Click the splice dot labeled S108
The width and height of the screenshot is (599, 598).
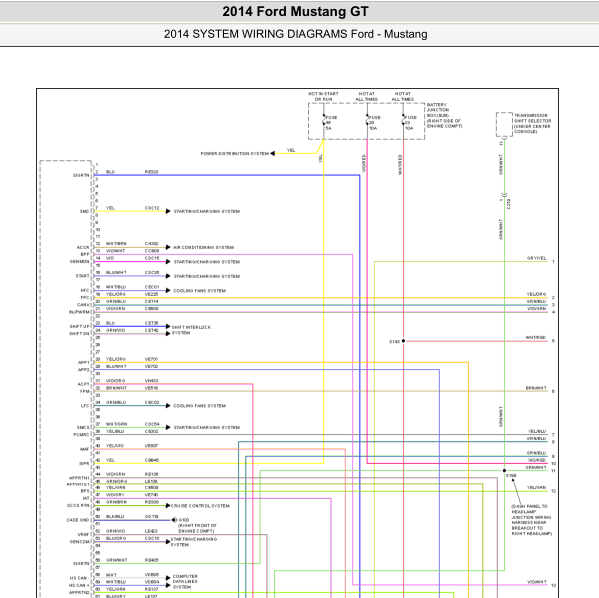coord(504,470)
